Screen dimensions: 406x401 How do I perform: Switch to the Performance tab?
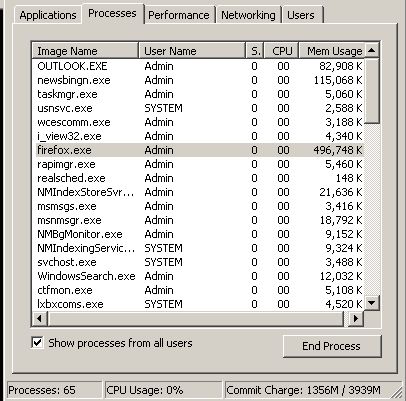pyautogui.click(x=179, y=15)
